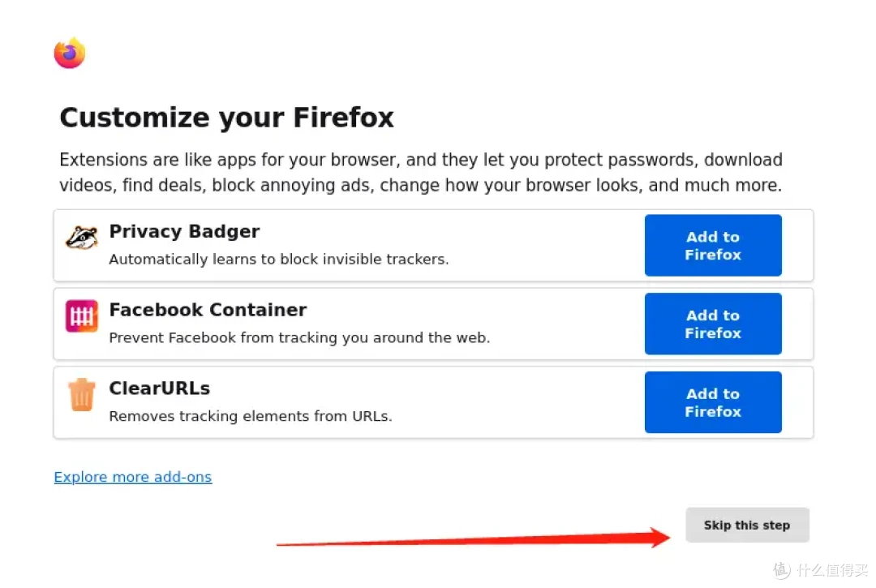Click the red arrow pointing to Skip
Viewport: 876px width, 588px height.
point(474,539)
